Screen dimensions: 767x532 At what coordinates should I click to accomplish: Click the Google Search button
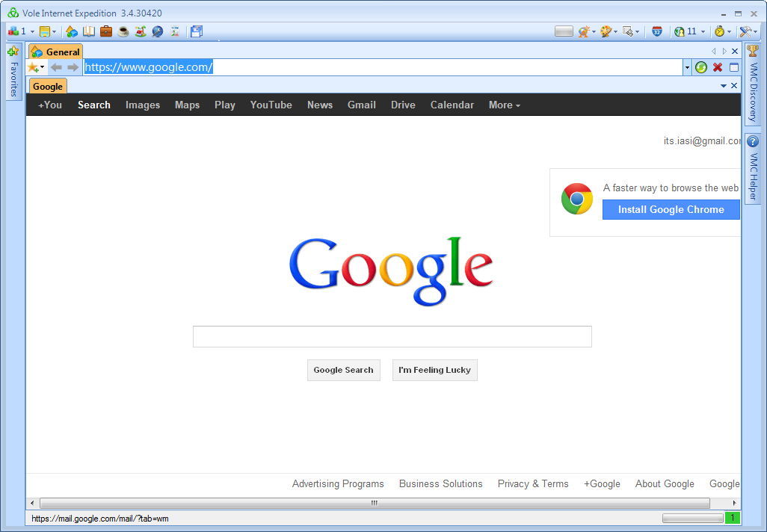(x=343, y=370)
